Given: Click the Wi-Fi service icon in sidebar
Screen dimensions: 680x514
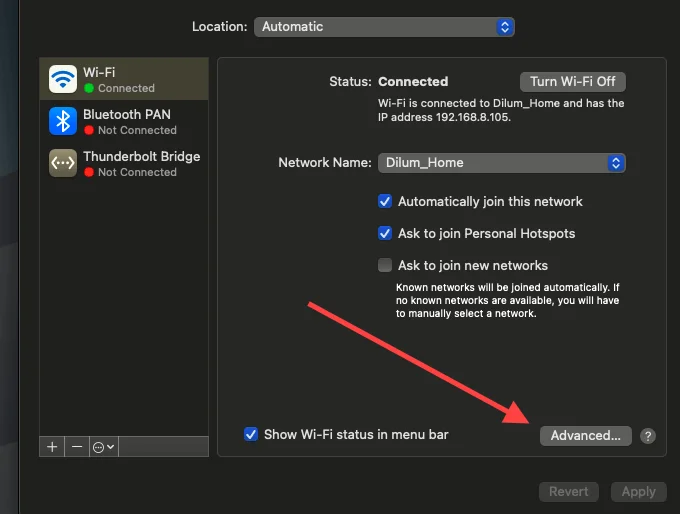Looking at the screenshot, I should [x=63, y=79].
